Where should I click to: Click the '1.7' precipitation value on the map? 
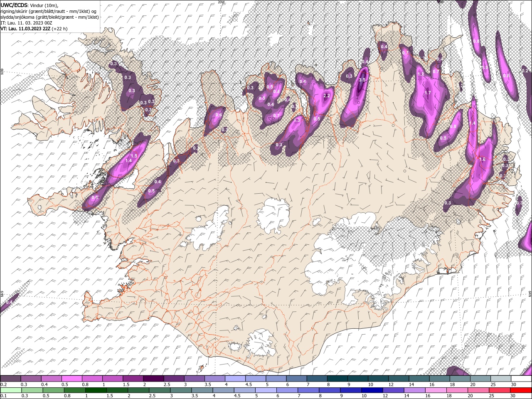tap(428, 93)
